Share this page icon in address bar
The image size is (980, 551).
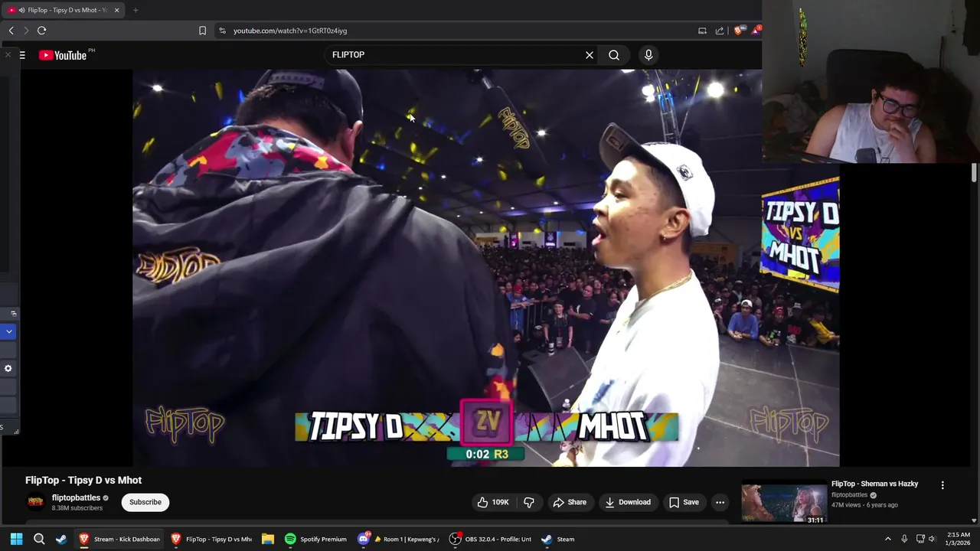(720, 31)
